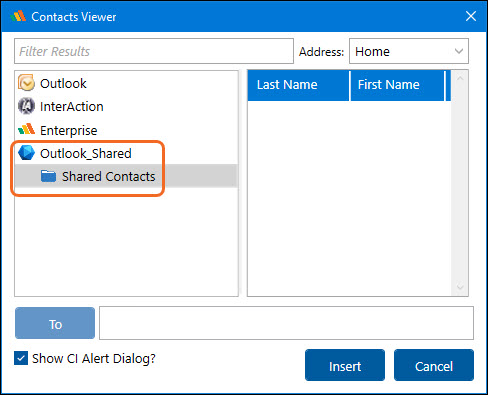The width and height of the screenshot is (488, 395).
Task: Select the Outlook source label
Action: 63,83
